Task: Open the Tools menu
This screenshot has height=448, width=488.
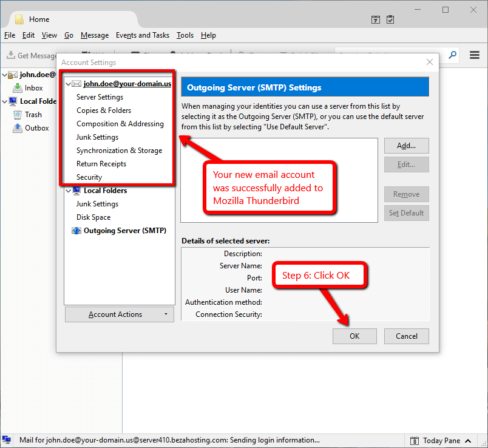Action: 185,35
